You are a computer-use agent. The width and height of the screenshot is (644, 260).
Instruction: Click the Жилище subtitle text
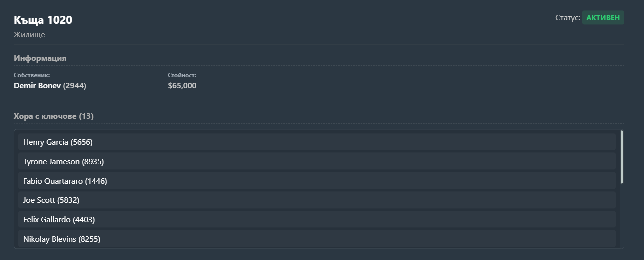[29, 35]
